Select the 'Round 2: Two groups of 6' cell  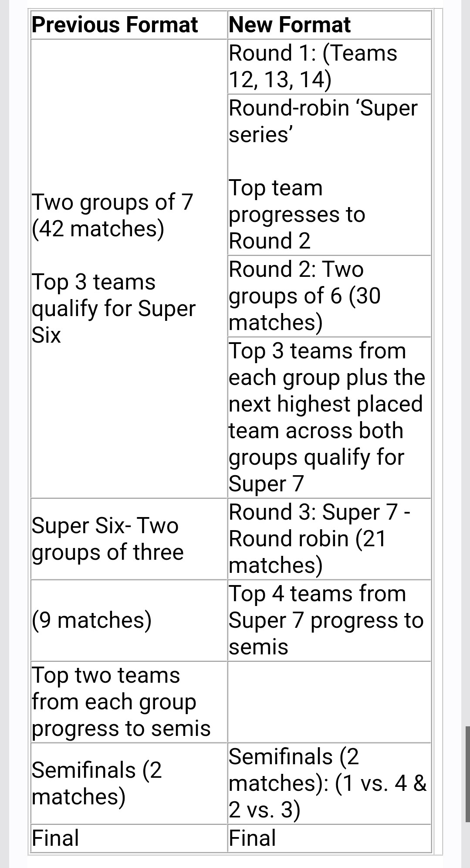pyautogui.click(x=329, y=296)
